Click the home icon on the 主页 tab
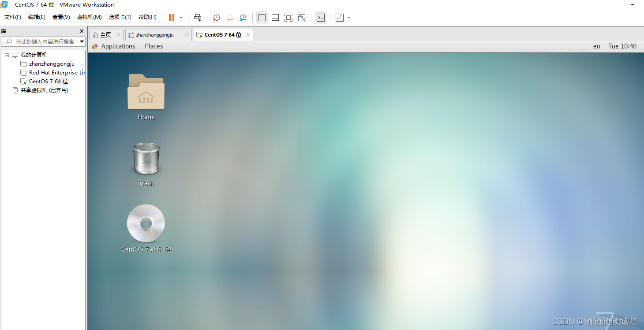Viewport: 644px width, 330px height. coord(95,35)
